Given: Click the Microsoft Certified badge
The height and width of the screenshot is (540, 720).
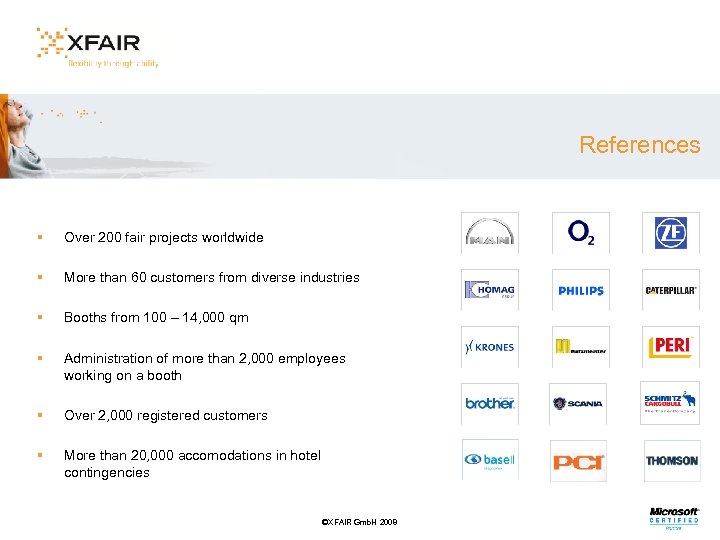Looking at the screenshot, I should pos(674,519).
